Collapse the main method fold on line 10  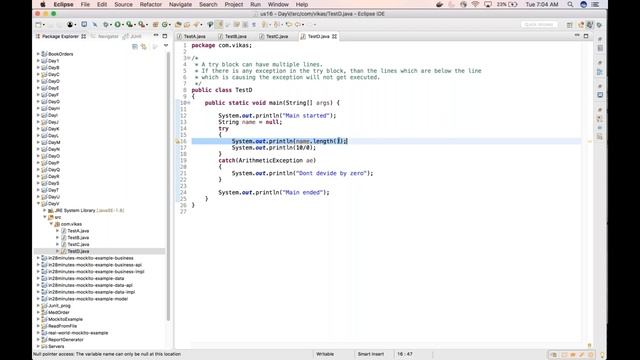click(x=189, y=103)
